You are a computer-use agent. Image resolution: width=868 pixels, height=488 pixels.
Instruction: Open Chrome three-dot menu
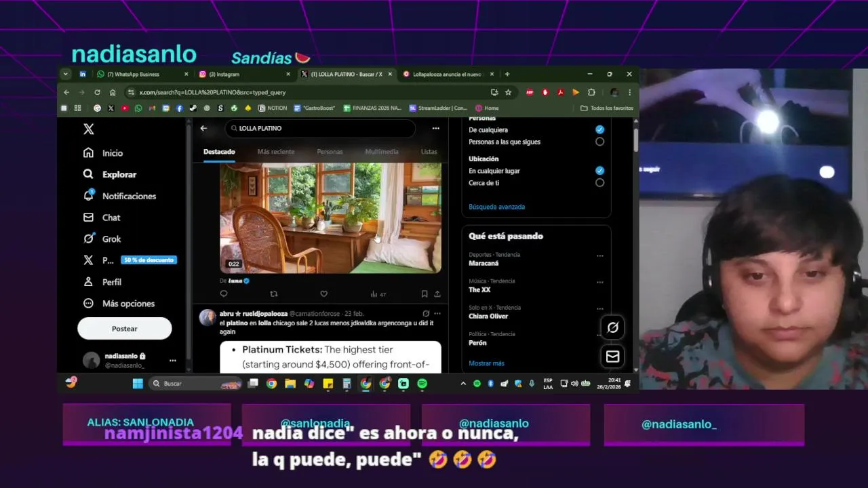pos(629,92)
